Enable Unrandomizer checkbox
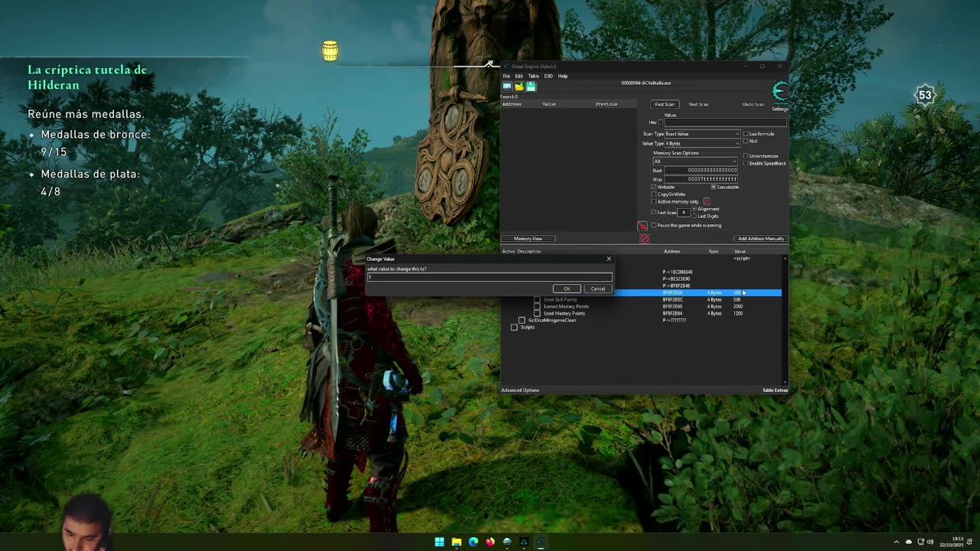 (x=746, y=156)
